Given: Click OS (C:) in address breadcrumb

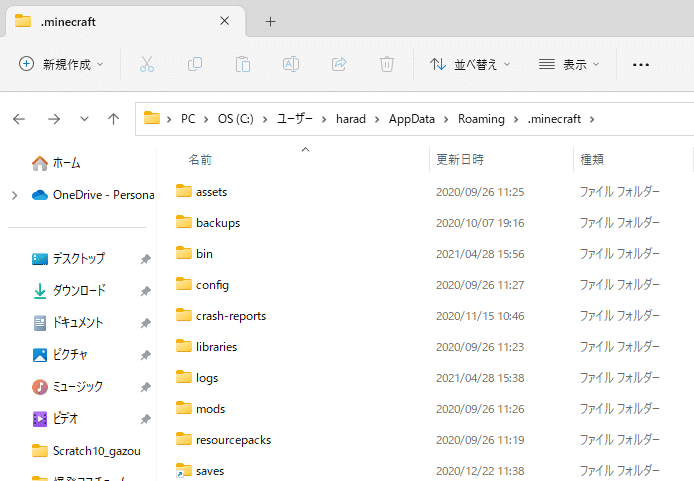Looking at the screenshot, I should pyautogui.click(x=235, y=119).
